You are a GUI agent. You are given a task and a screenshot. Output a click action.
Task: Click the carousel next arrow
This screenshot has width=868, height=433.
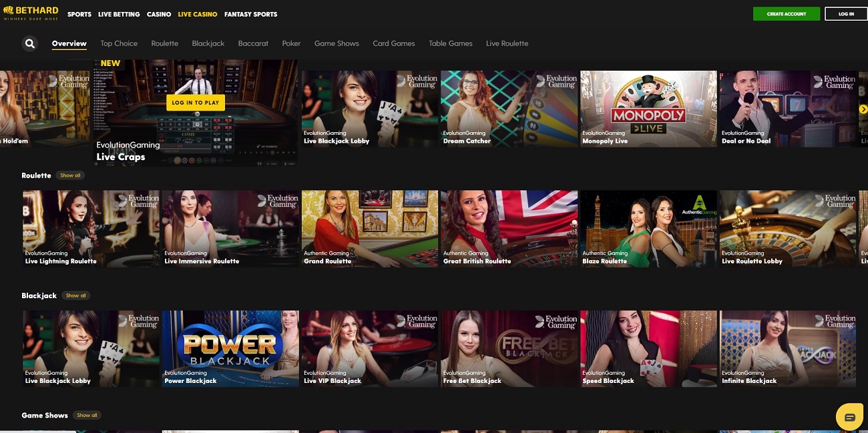[x=863, y=109]
